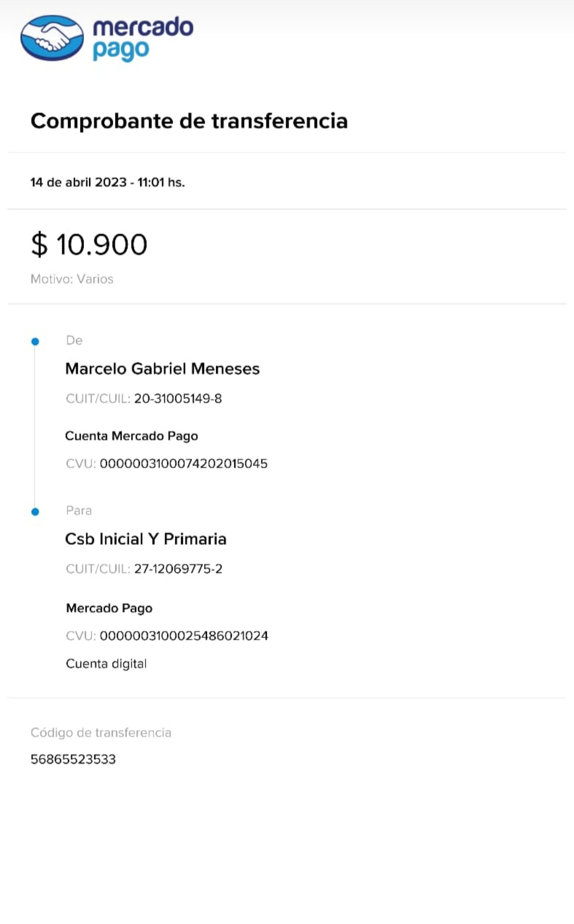Tap the amount $ 10.900
Viewport: 574px width, 924px height.
89,244
